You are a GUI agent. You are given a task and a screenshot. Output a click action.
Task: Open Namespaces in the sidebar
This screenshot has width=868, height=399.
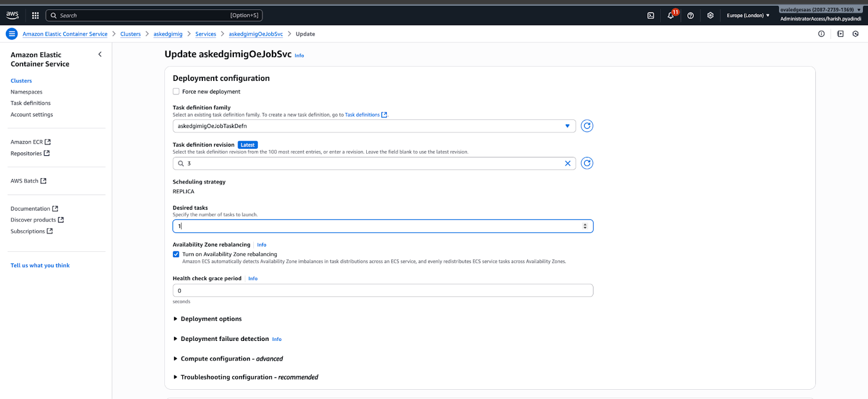[26, 92]
